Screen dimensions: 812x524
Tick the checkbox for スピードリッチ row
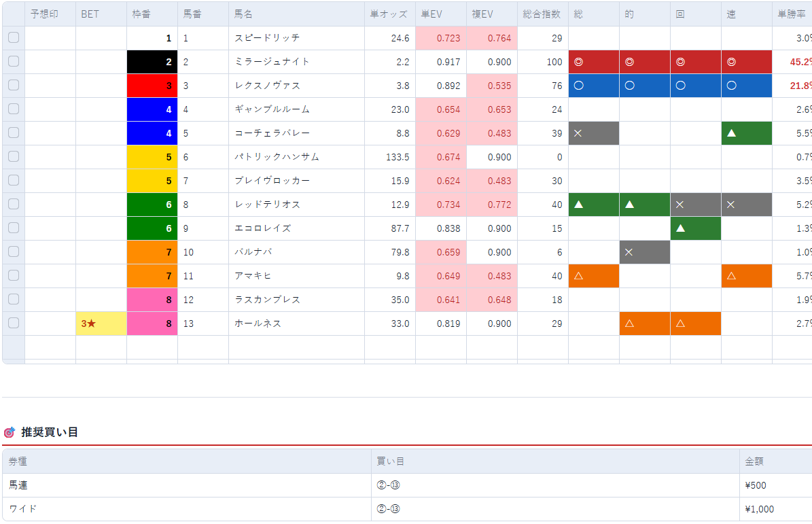[x=14, y=37]
